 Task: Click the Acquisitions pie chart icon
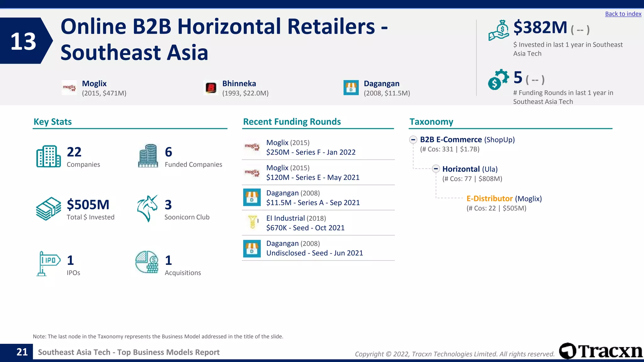[147, 262]
